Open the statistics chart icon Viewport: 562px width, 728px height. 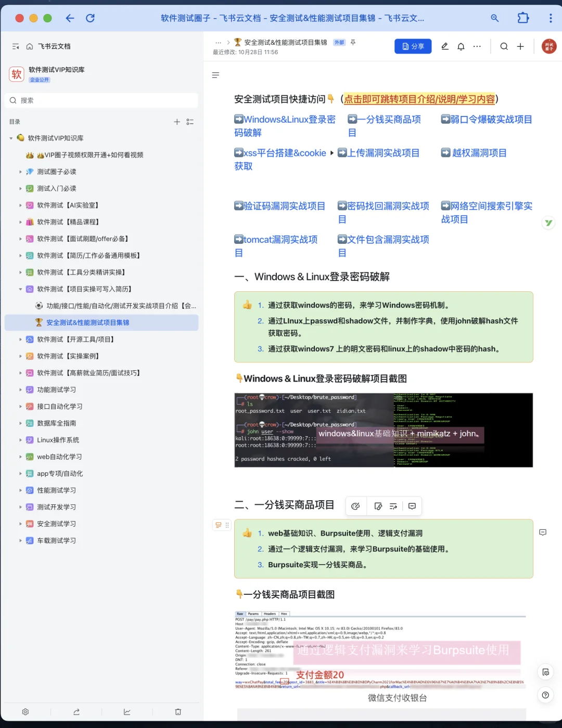(127, 711)
